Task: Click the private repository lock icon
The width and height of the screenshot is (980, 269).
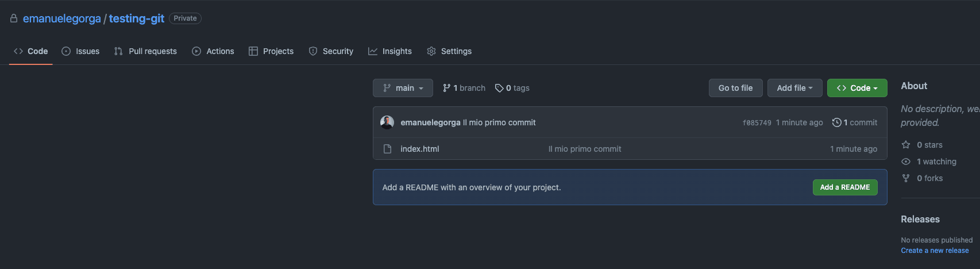Action: pyautogui.click(x=14, y=18)
